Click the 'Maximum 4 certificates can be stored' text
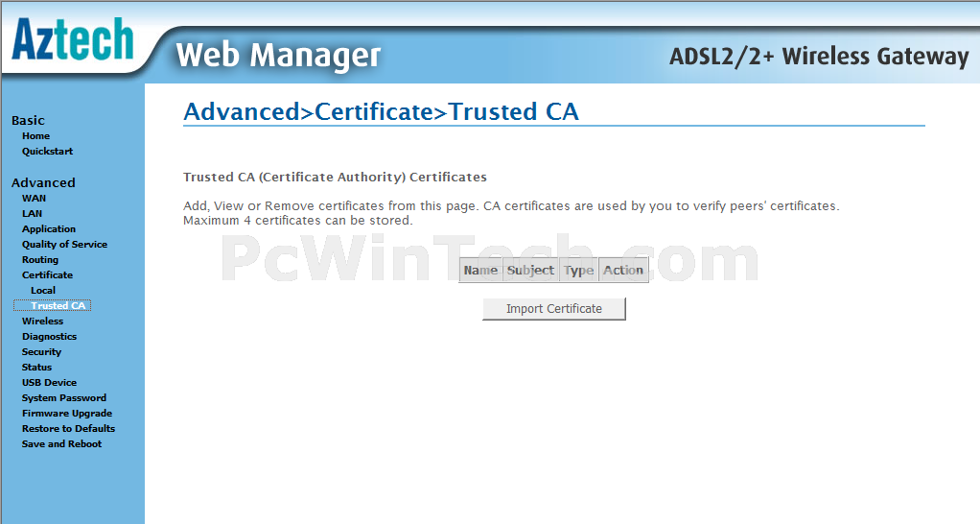This screenshot has width=980, height=524. click(298, 221)
